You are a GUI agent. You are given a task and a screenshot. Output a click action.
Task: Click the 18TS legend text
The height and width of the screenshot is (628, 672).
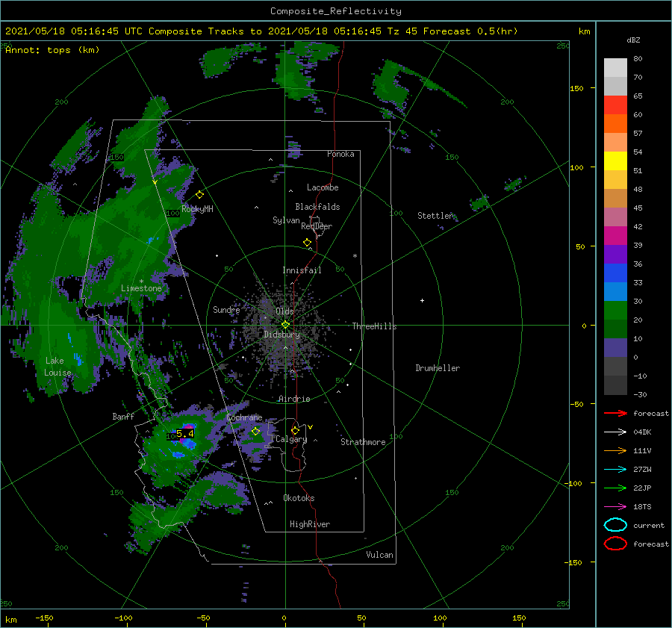[642, 507]
